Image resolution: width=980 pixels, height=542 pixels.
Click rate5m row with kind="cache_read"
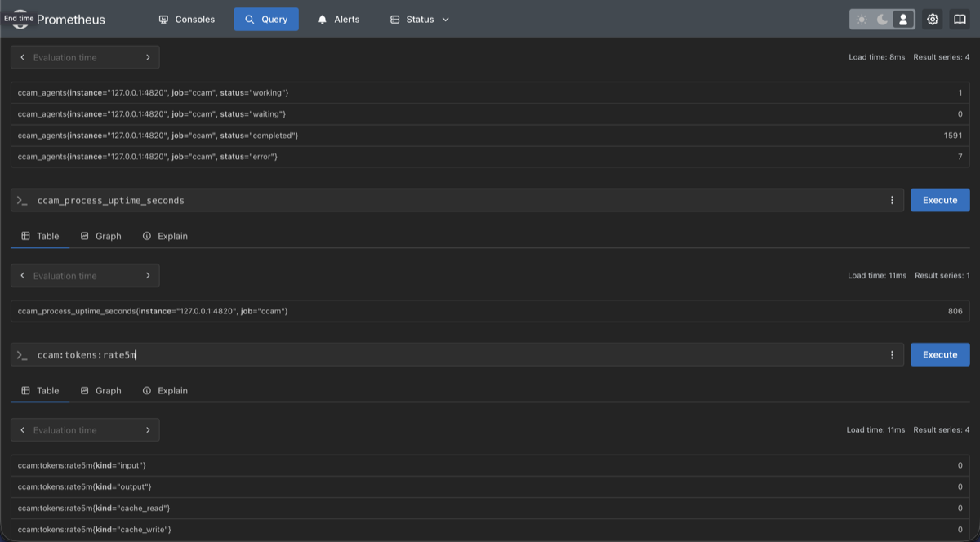[x=490, y=508]
